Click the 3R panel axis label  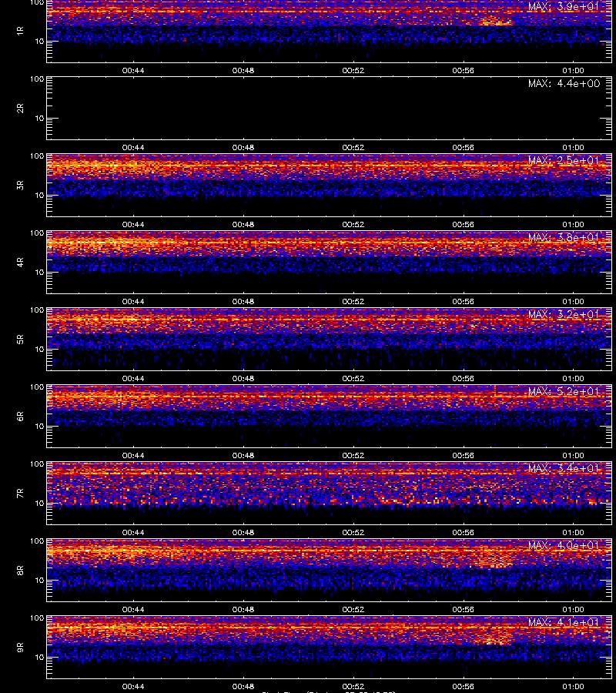pyautogui.click(x=20, y=185)
